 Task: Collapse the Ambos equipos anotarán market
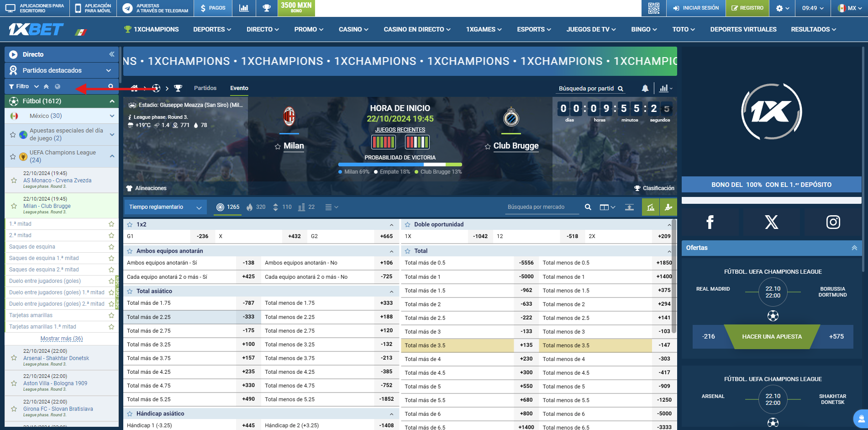coord(391,251)
